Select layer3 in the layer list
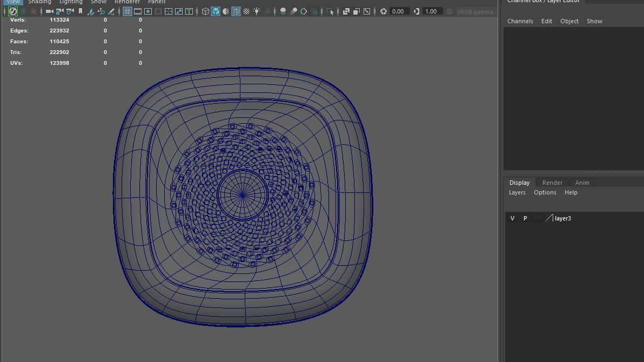 563,218
